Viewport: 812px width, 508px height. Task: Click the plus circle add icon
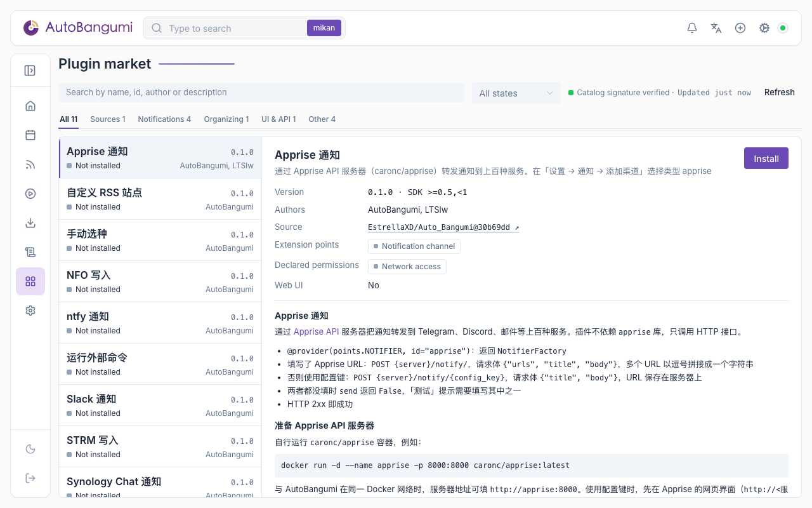pyautogui.click(x=740, y=28)
